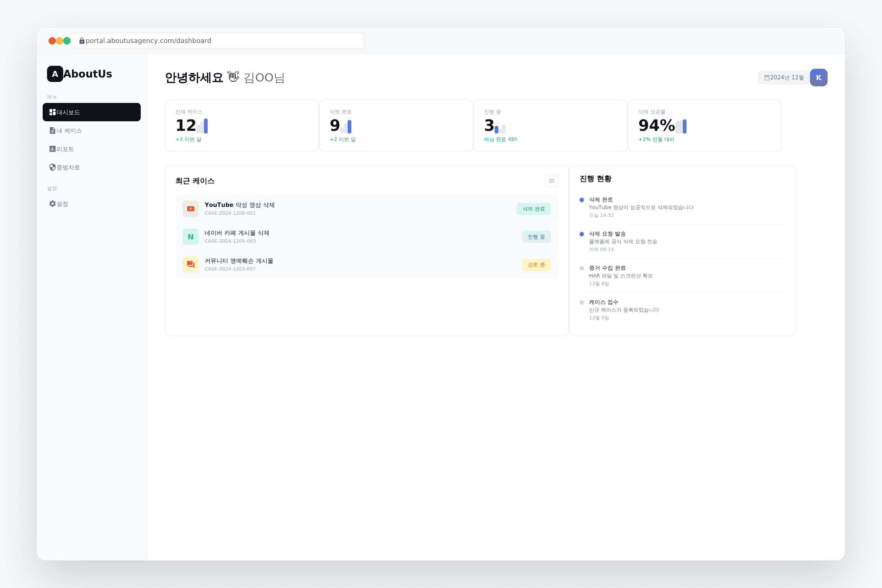The image size is (882, 588).
Task: Open the 2024년 12월 date picker
Action: click(x=784, y=78)
